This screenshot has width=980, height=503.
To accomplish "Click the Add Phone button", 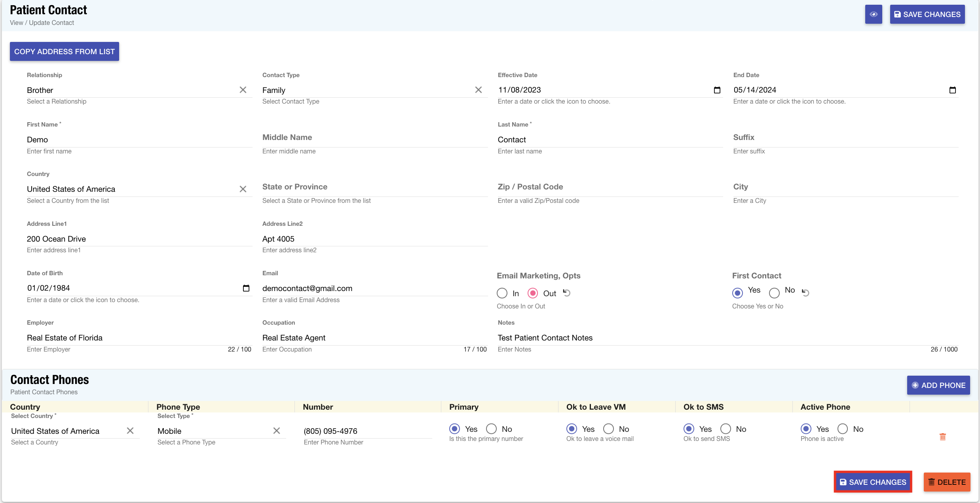I will (x=938, y=385).
